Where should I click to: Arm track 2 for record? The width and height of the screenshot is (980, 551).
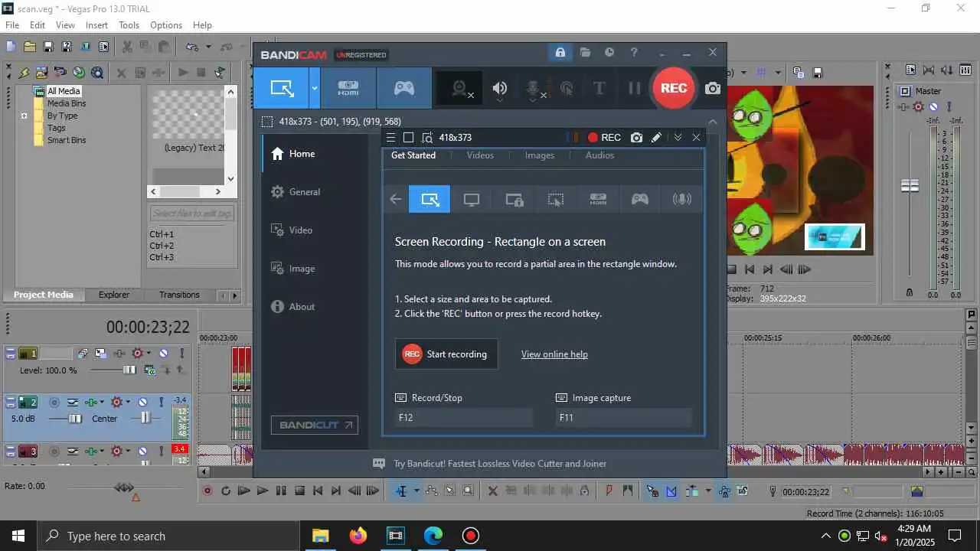click(x=54, y=402)
